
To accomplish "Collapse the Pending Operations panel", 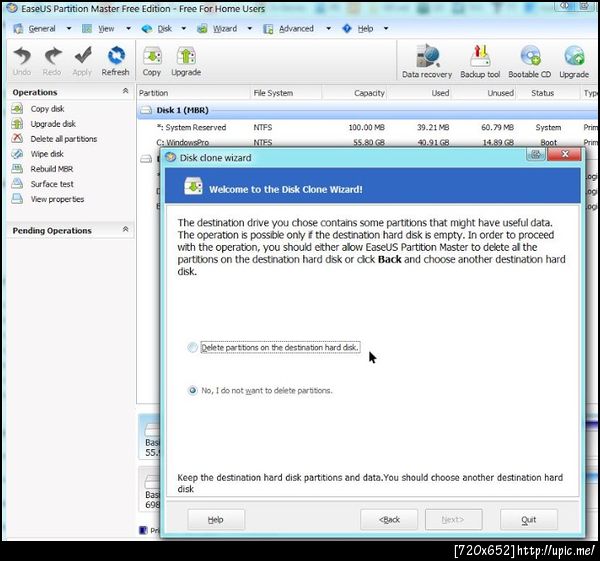I will [x=125, y=230].
